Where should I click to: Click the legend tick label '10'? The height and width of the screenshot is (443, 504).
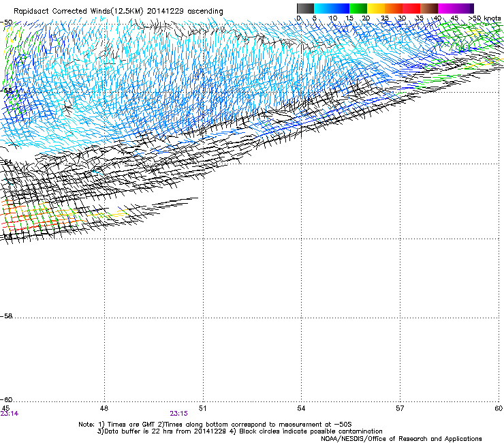tap(333, 18)
